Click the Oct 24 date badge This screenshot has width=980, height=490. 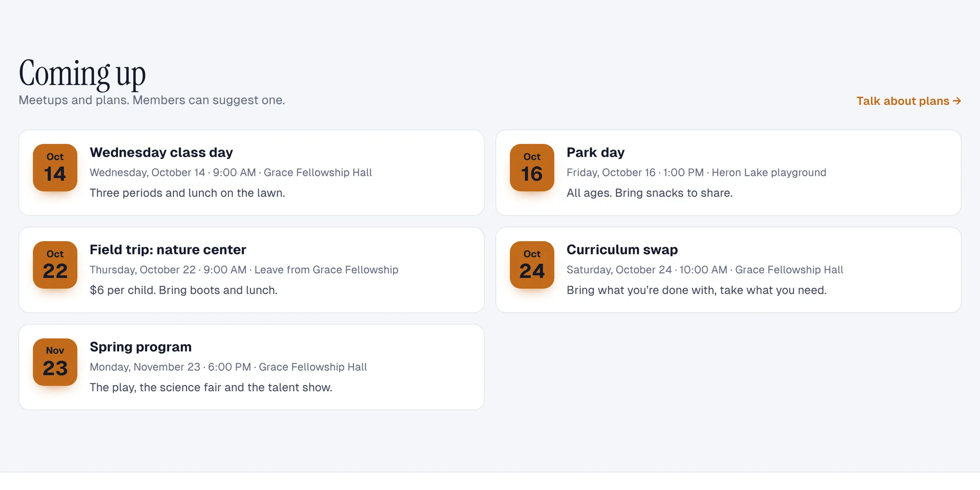pos(532,265)
